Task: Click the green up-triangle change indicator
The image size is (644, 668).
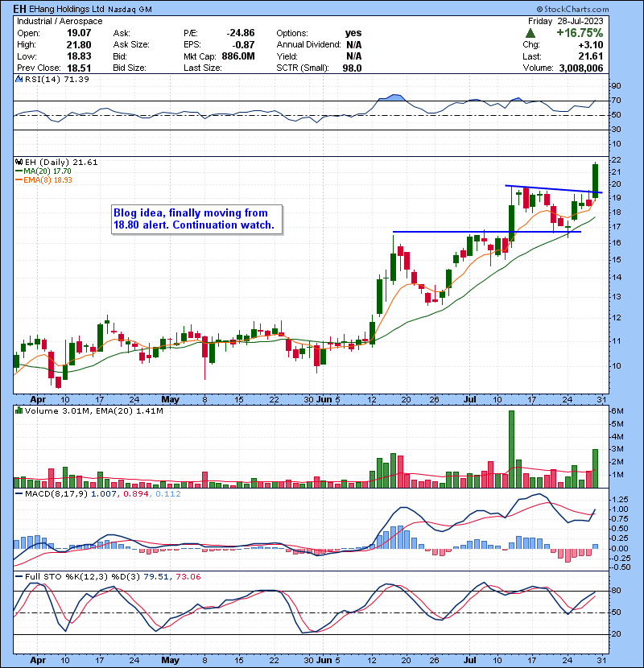Action: [530, 33]
